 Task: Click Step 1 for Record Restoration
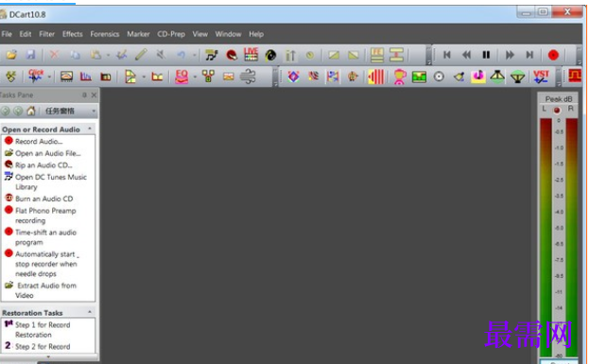pyautogui.click(x=43, y=330)
